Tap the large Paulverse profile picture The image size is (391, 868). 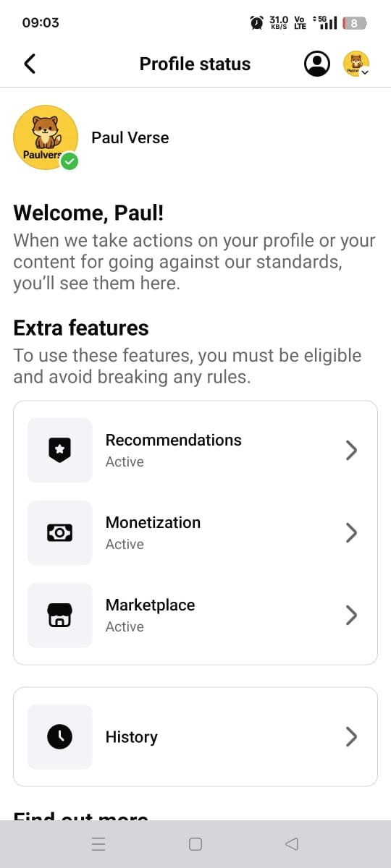coord(46,137)
